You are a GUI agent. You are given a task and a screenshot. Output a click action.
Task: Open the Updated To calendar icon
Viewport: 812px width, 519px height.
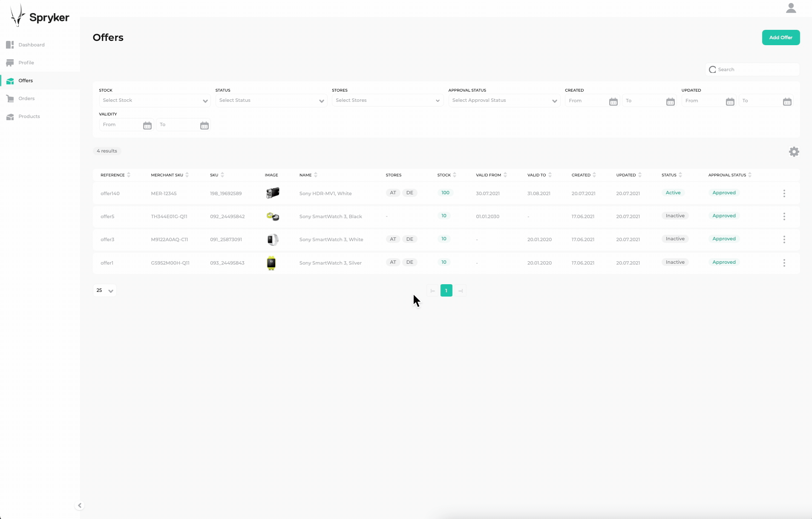[x=787, y=101]
